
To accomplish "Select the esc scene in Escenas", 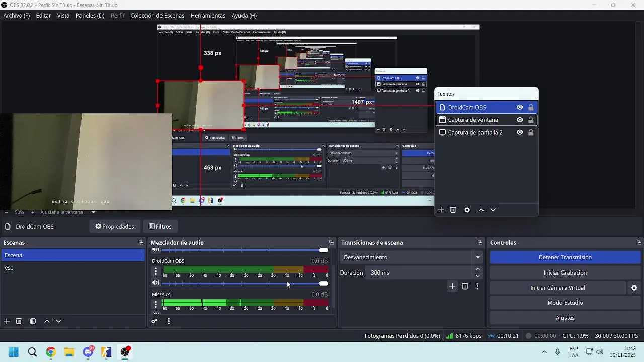I will pos(72,268).
